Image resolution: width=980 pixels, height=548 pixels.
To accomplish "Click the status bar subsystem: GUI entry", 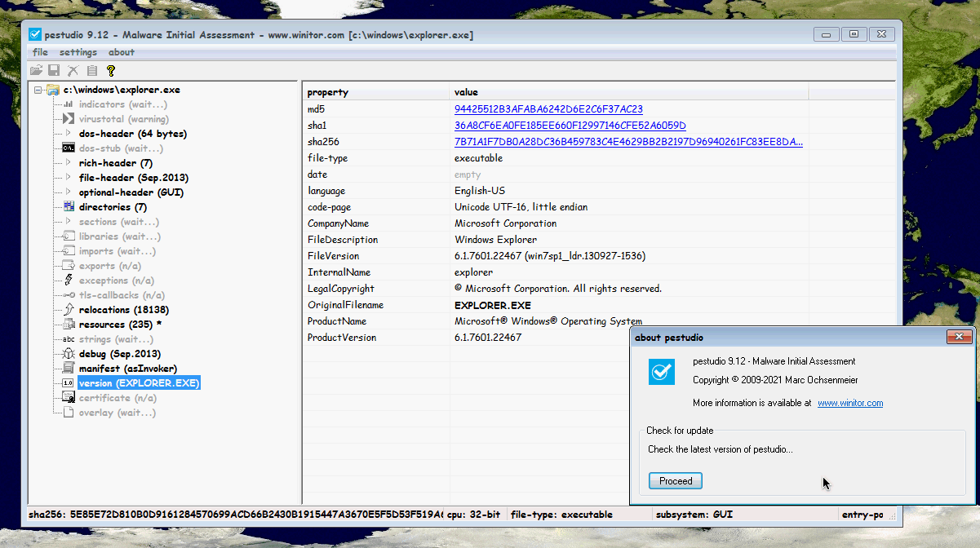I will (x=694, y=515).
